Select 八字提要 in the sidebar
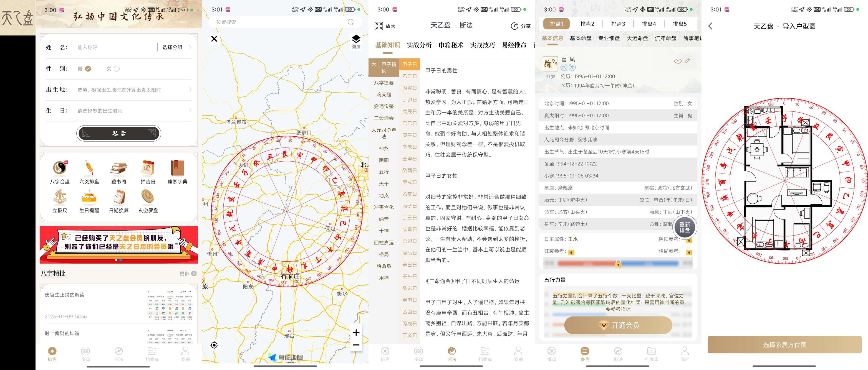Viewport: 868px width, 370px height. 383,83
